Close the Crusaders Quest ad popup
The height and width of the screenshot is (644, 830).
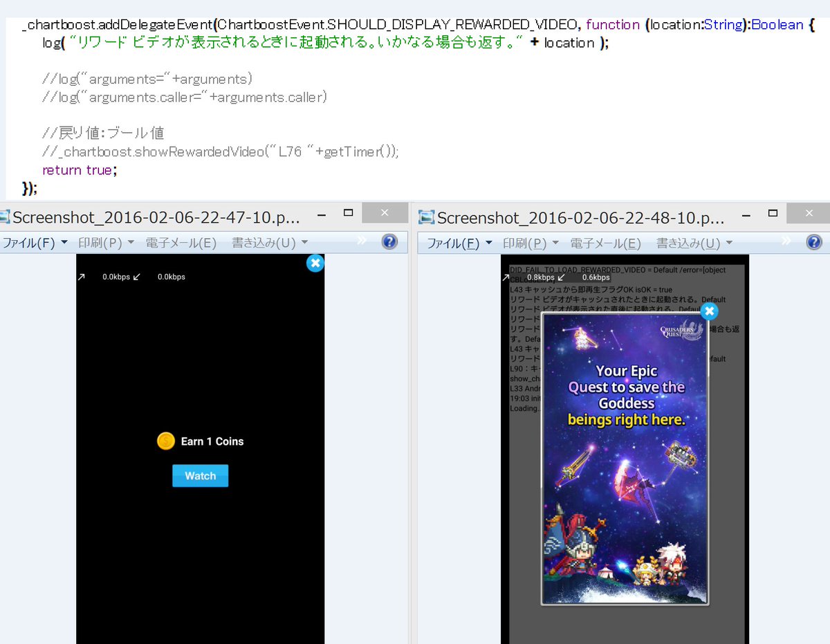709,311
